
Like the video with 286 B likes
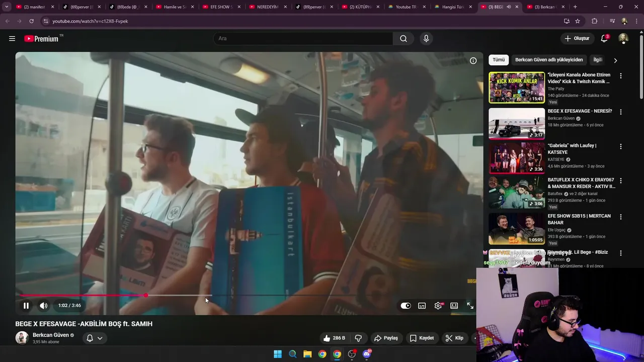(335, 338)
